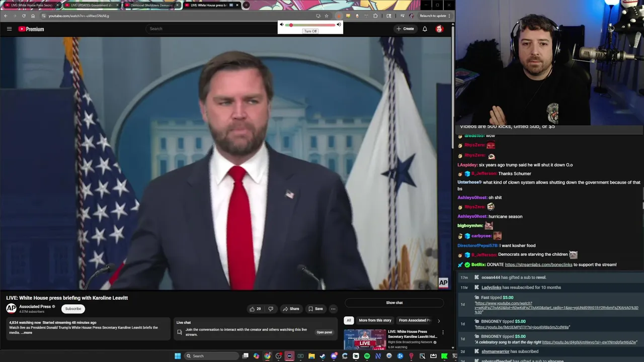The width and height of the screenshot is (644, 362).
Task: Click the max-volume speaker icon in popup
Action: pyautogui.click(x=339, y=24)
